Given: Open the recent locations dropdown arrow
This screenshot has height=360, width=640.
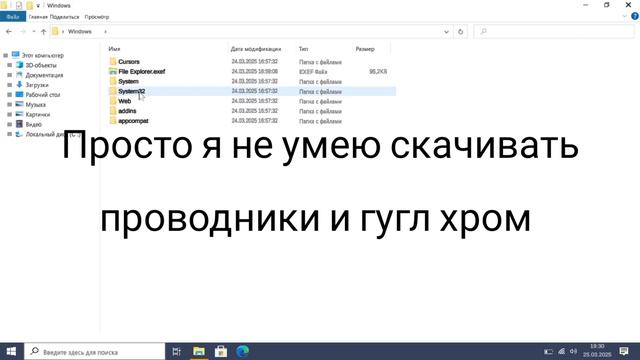Looking at the screenshot, I should tap(33, 31).
